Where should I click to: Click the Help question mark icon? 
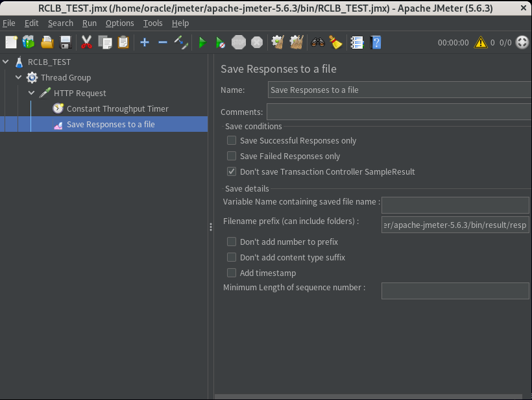tap(375, 42)
